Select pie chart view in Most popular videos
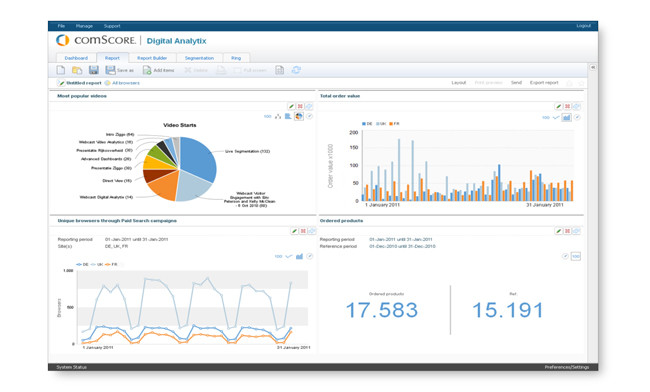This screenshot has width=650, height=392. point(298,116)
